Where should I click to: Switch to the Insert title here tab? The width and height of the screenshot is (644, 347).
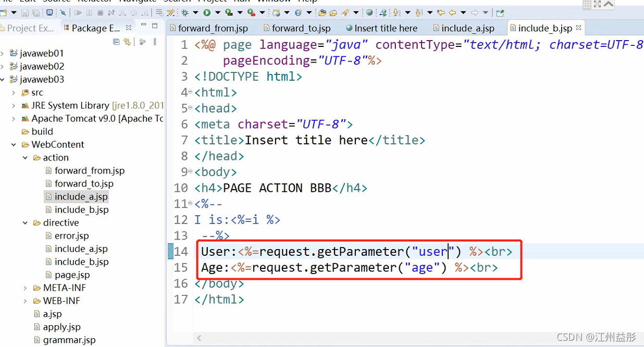click(x=381, y=28)
